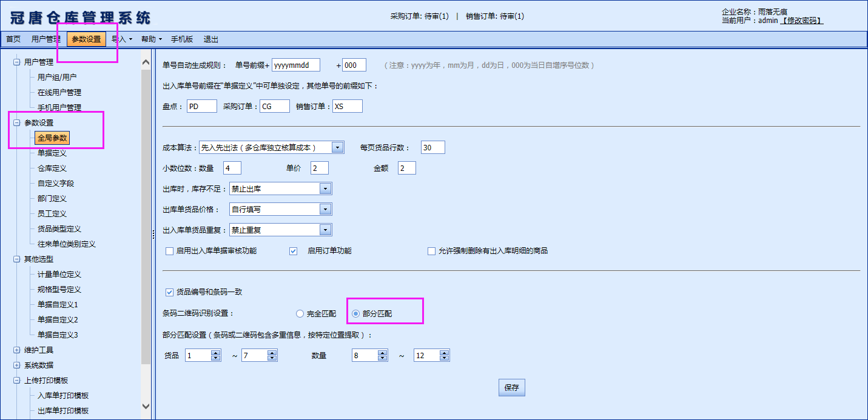Open the 用户管理 top menu

coord(46,39)
